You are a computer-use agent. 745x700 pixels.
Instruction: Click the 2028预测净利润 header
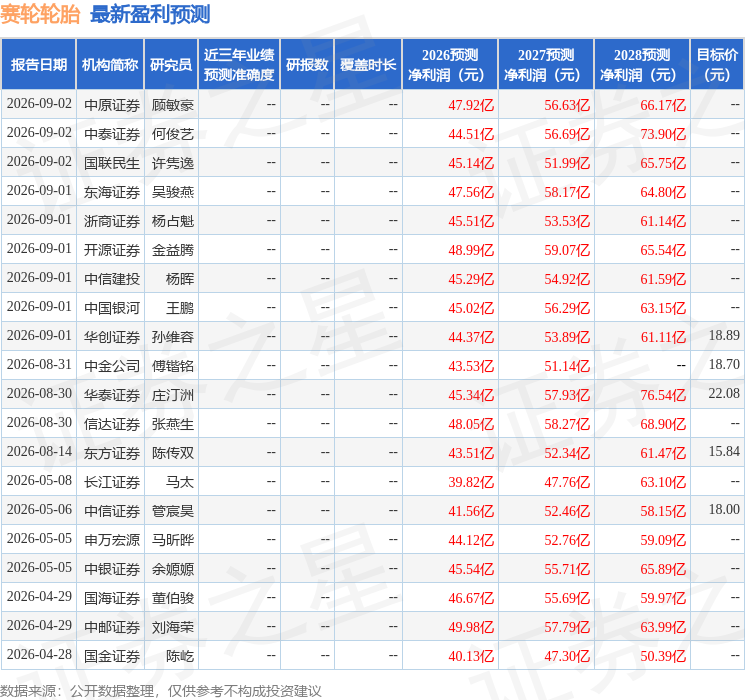[642, 64]
